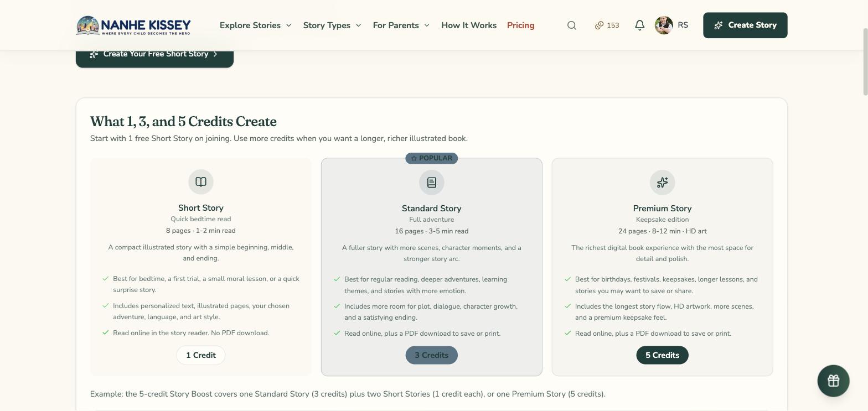The image size is (868, 411).
Task: Expand the Story Types dropdown
Action: 332,25
